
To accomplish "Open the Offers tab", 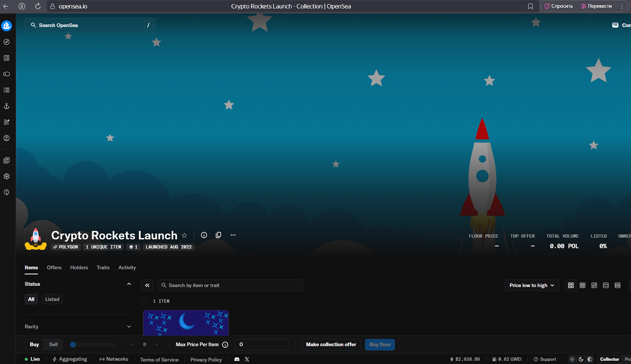I will (54, 267).
